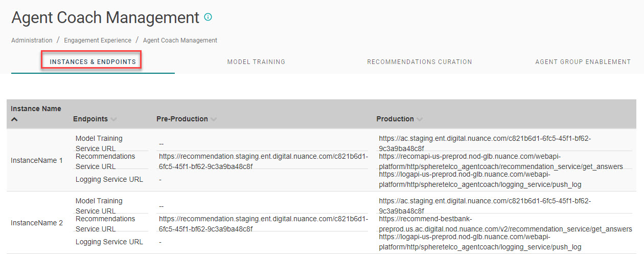Screen dimensions: 644x254
Task: Open the Recommendations Curation tab
Action: (419, 62)
